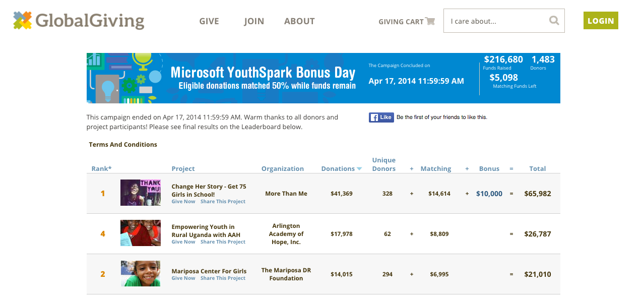Click Share This Project under Mariposa Center

(x=223, y=278)
